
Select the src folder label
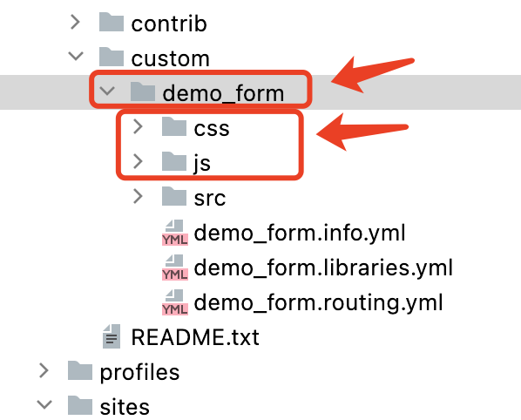(210, 199)
